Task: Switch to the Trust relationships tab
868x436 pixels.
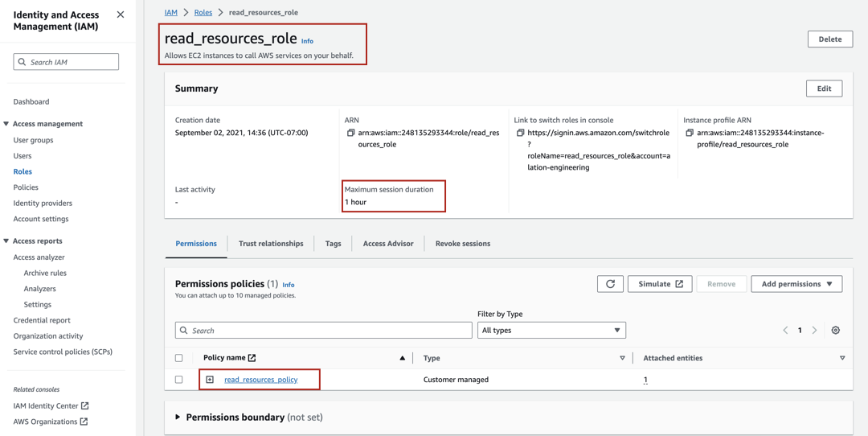Action: pos(271,243)
